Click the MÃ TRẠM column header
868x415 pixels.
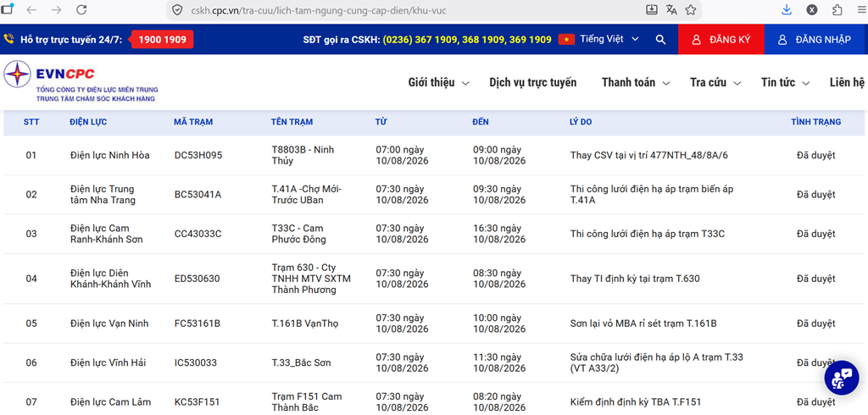[193, 122]
